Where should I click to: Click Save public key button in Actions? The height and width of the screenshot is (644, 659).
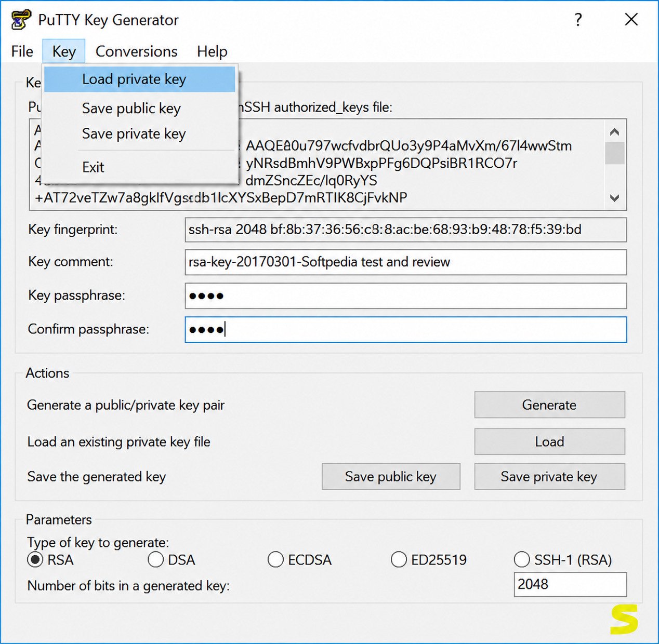[391, 476]
